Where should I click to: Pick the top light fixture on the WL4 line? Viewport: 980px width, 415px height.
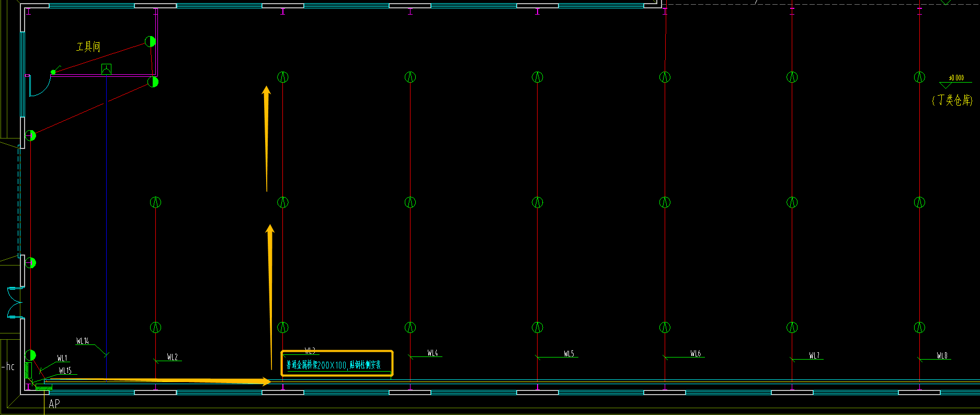(x=411, y=77)
